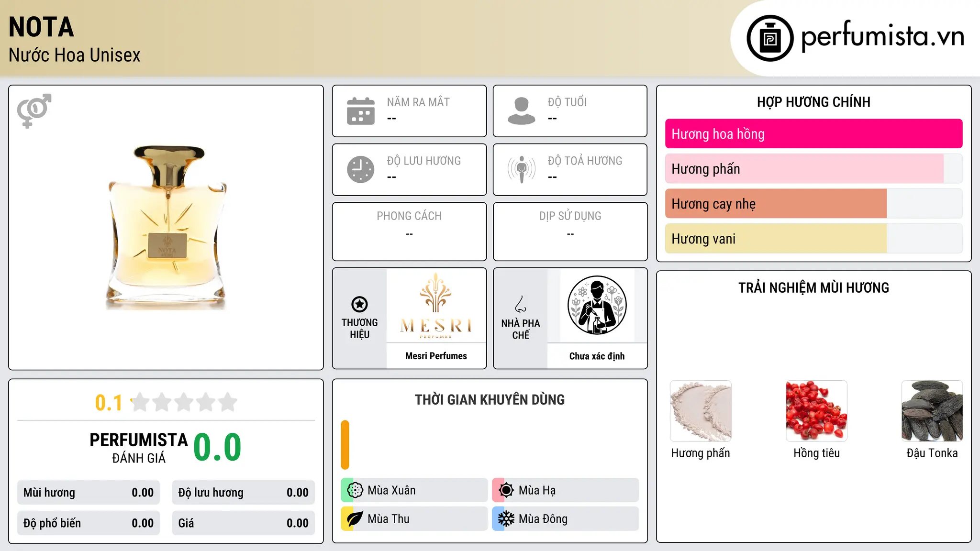Click the Hương cay nhẹ accord bar
The height and width of the screenshot is (551, 980).
[x=813, y=204]
